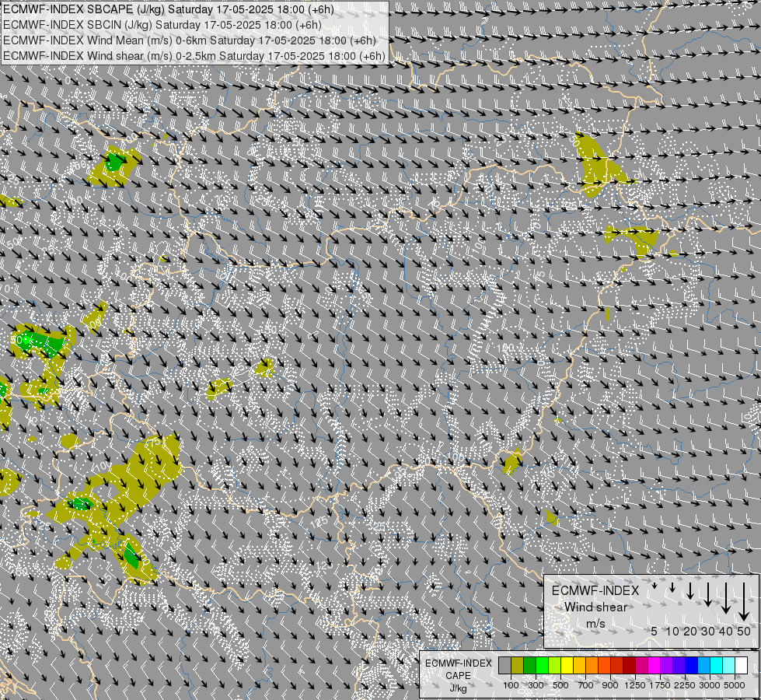Click the 5 m/s wind shear arrow
This screenshot has width=761, height=700.
(x=655, y=586)
